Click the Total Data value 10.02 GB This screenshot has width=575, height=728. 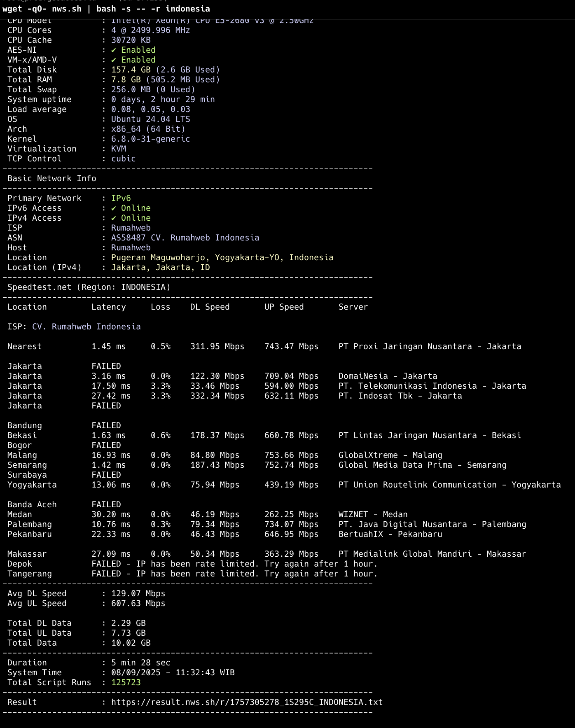131,643
